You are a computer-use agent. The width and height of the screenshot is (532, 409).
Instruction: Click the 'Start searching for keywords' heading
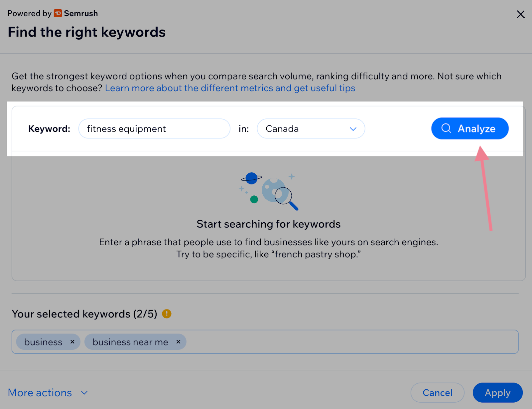tap(268, 224)
